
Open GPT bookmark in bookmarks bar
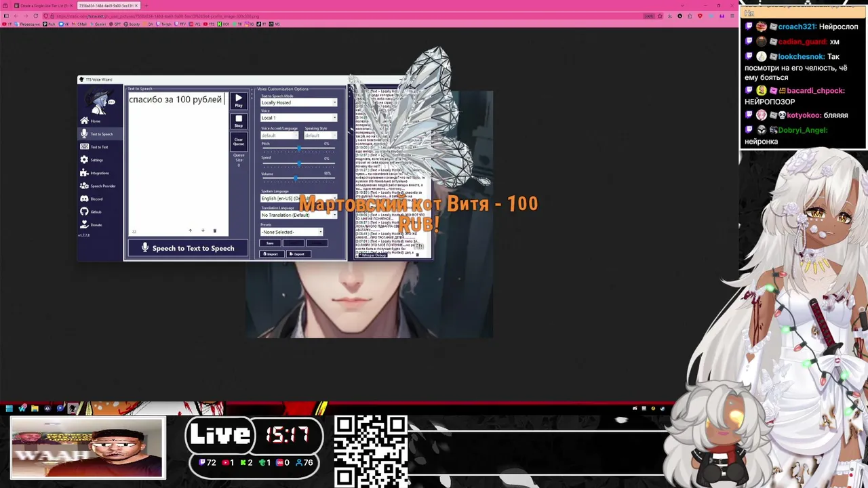coord(115,24)
